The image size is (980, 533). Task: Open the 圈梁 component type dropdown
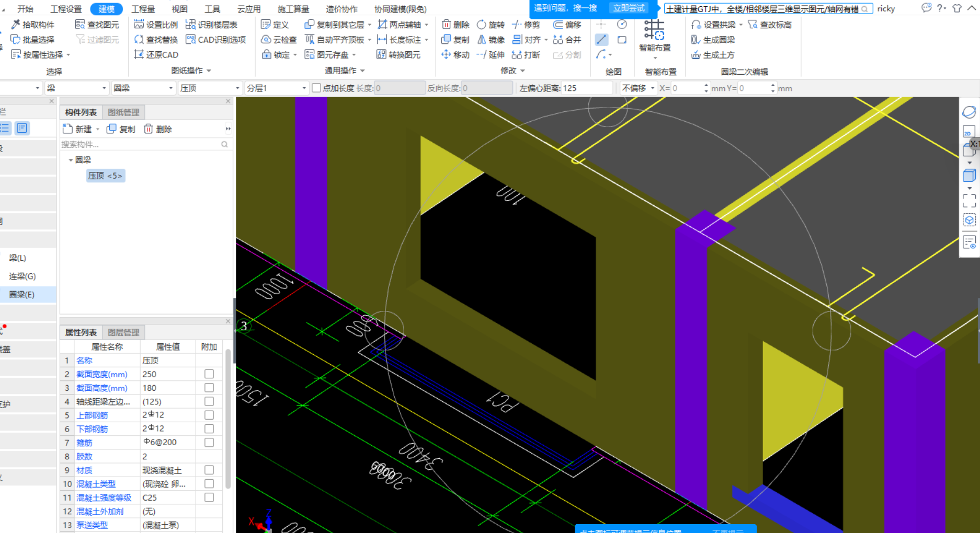(x=143, y=88)
